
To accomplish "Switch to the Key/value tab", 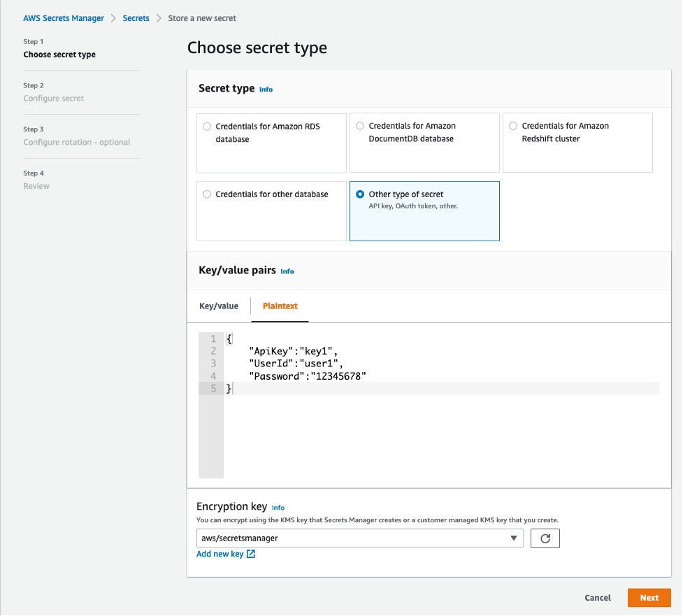I will tap(219, 306).
